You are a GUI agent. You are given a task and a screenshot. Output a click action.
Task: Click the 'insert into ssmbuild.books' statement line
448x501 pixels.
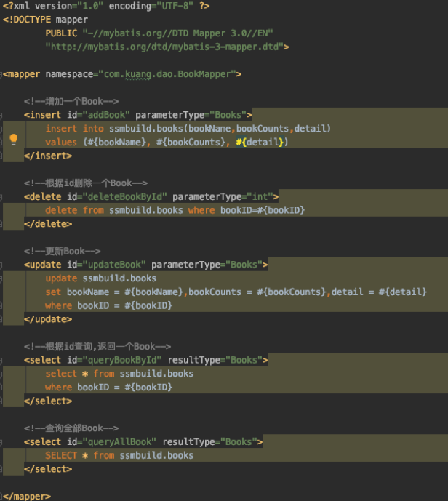coord(188,129)
